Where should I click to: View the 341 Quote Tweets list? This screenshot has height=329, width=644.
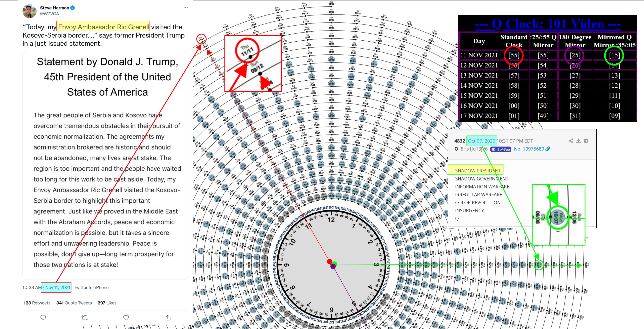[74, 303]
